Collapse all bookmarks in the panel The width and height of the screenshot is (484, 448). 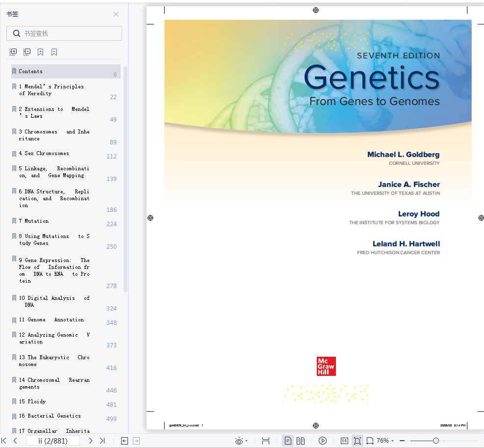[x=27, y=52]
